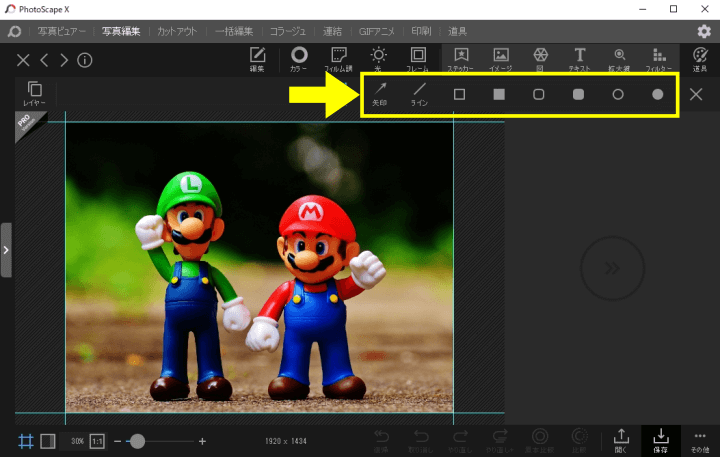Viewport: 720px width, 457px height.
Task: Open the テキスト (Text) insert tool
Action: tap(580, 59)
